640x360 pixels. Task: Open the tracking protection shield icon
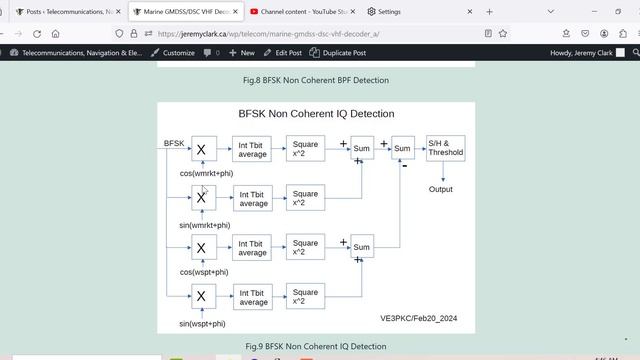click(119, 34)
